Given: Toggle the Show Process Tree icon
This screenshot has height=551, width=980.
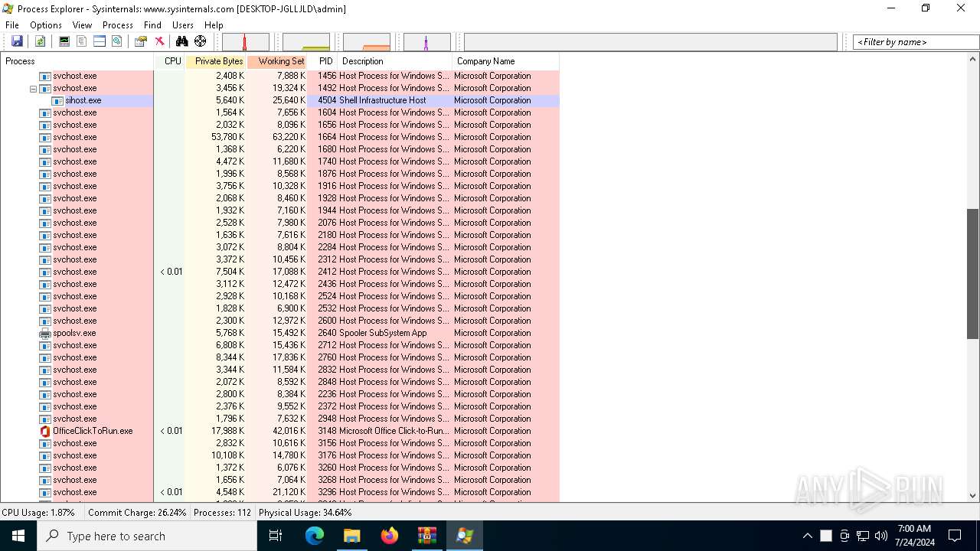Looking at the screenshot, I should pyautogui.click(x=82, y=41).
